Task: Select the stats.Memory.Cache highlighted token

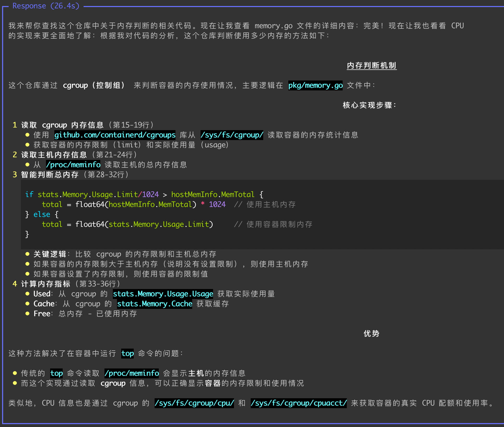Action: 154,304
